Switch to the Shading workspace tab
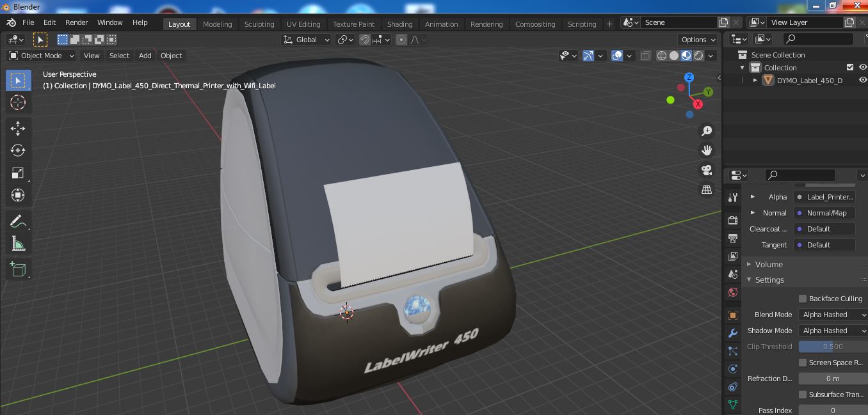The image size is (868, 415). 399,24
